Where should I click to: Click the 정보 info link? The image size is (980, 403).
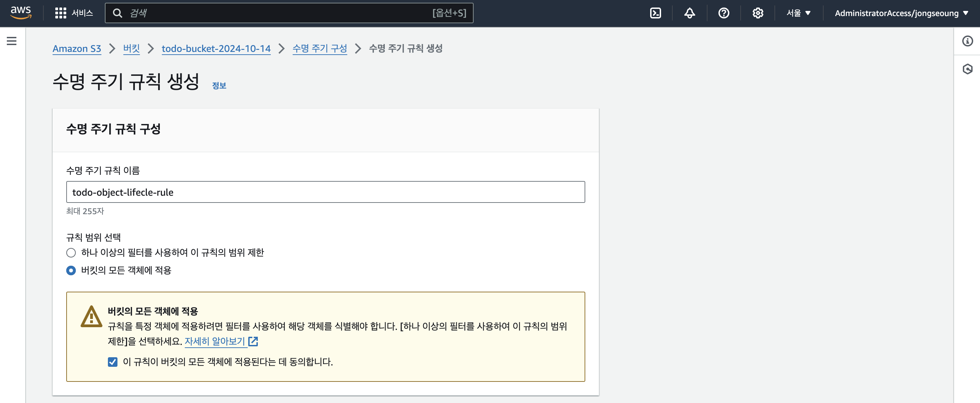click(x=219, y=86)
